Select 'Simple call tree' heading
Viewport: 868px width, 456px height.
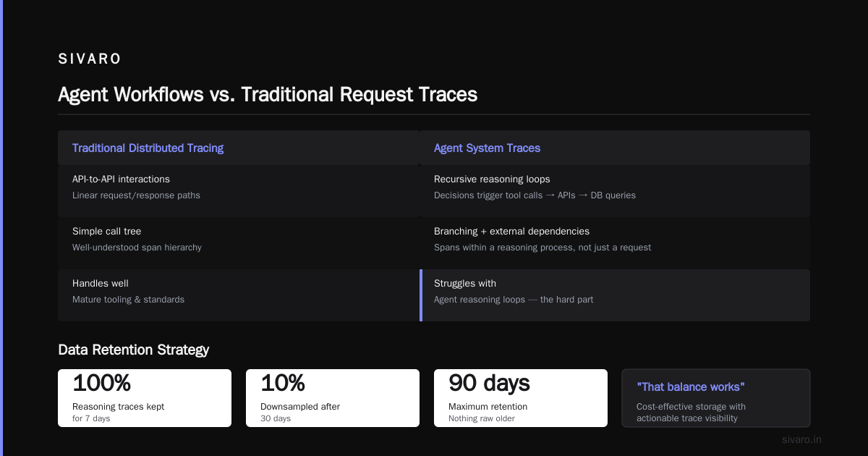(x=106, y=231)
